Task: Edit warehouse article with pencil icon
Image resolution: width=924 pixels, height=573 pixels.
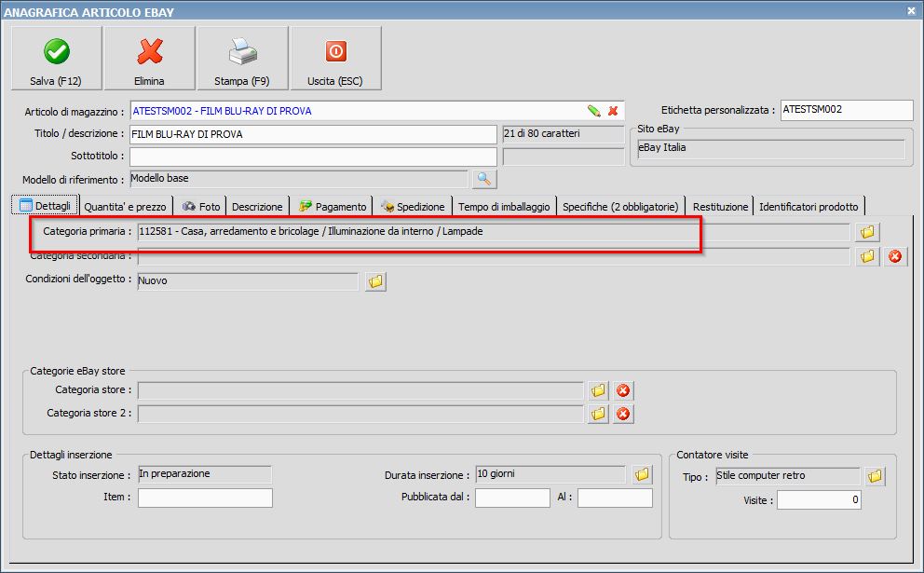Action: [594, 111]
